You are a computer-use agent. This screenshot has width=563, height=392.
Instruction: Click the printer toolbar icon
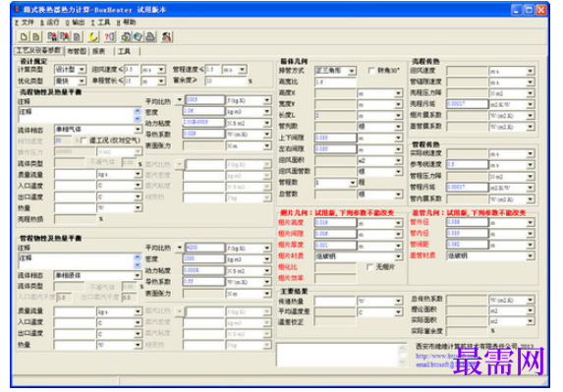[x=150, y=36]
